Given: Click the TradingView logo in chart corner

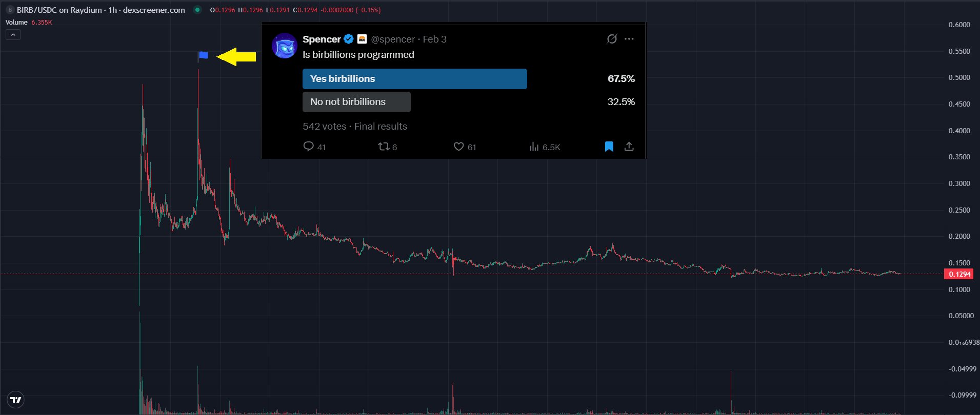Looking at the screenshot, I should [16, 400].
